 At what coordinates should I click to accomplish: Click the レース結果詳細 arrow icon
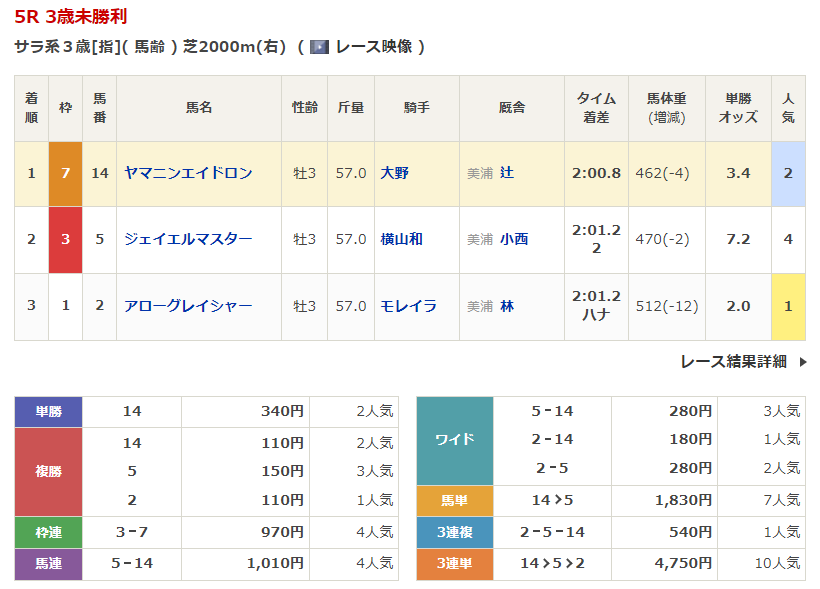coord(802,362)
